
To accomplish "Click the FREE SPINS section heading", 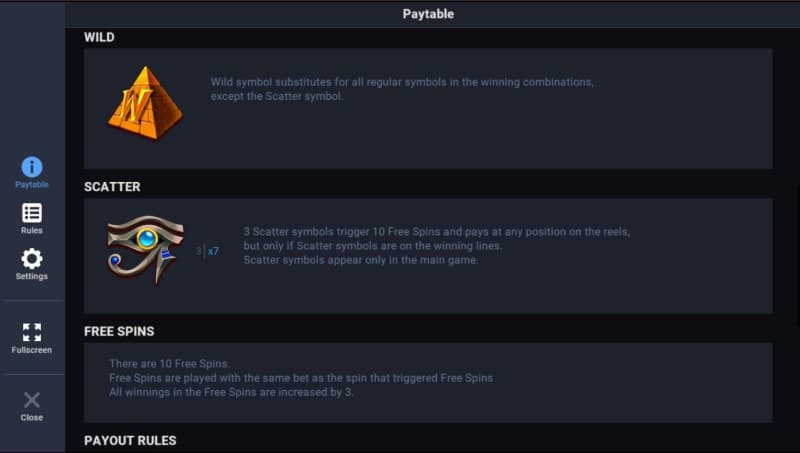I will [x=119, y=331].
